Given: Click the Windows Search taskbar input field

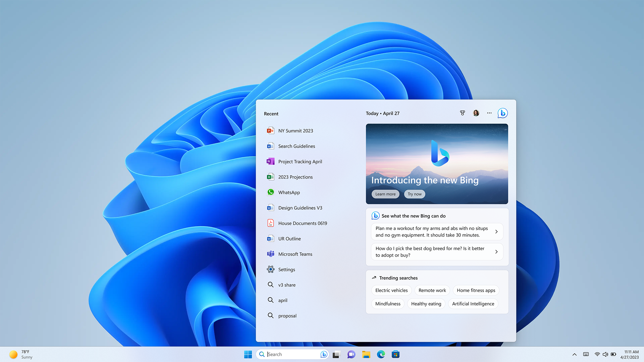Looking at the screenshot, I should (292, 354).
